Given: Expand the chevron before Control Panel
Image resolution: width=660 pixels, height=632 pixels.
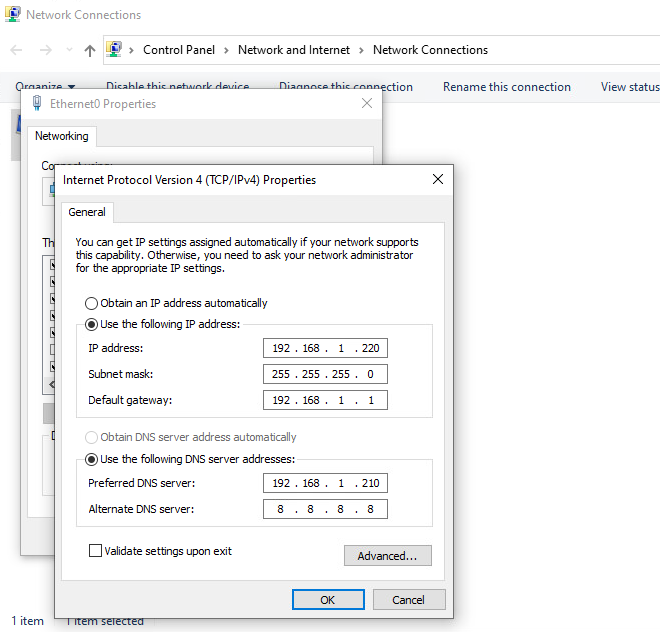Looking at the screenshot, I should click(x=132, y=51).
